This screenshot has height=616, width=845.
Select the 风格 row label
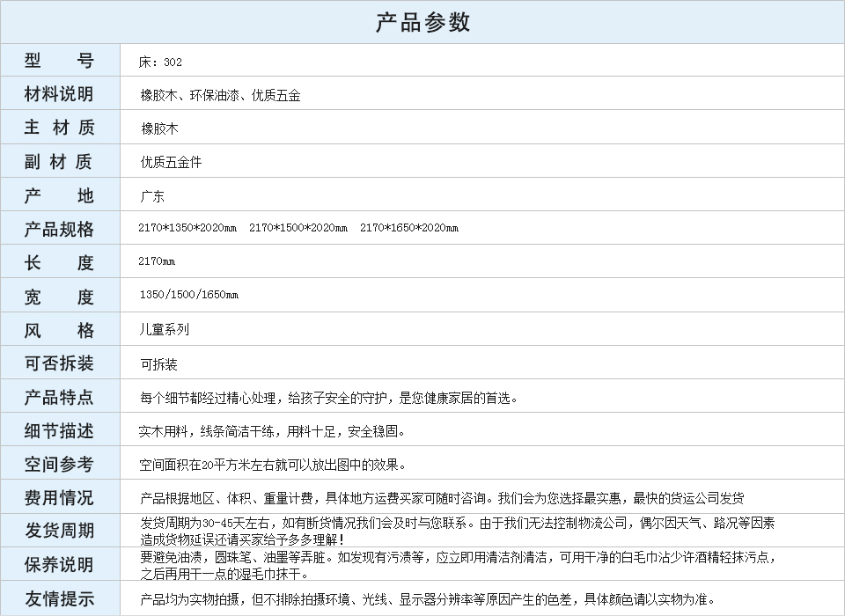[59, 330]
